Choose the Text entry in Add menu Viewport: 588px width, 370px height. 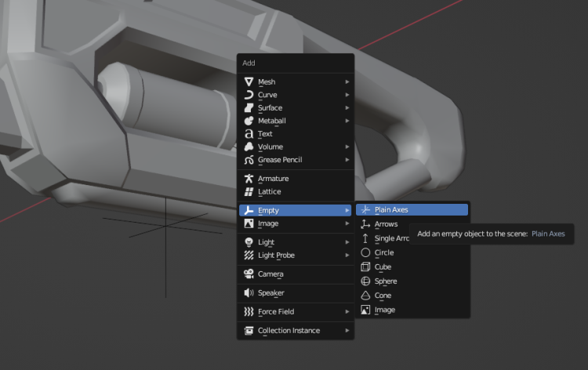pos(265,134)
